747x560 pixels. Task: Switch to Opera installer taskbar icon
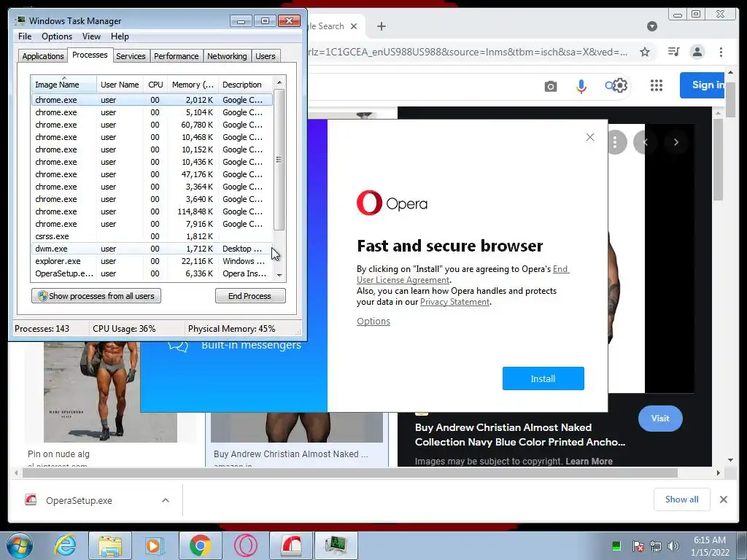[x=291, y=545]
